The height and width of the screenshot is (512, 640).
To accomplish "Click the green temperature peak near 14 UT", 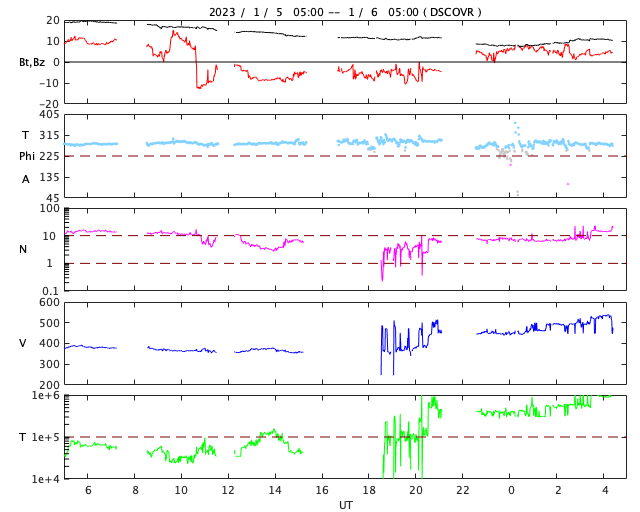I will click(274, 430).
